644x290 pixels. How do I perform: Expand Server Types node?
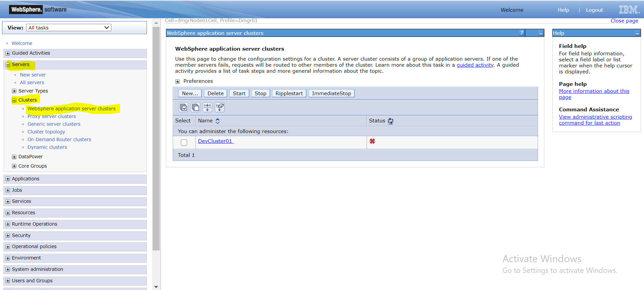point(14,91)
